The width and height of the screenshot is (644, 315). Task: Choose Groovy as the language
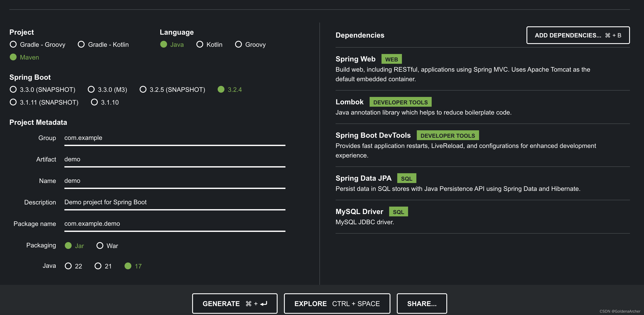(238, 44)
